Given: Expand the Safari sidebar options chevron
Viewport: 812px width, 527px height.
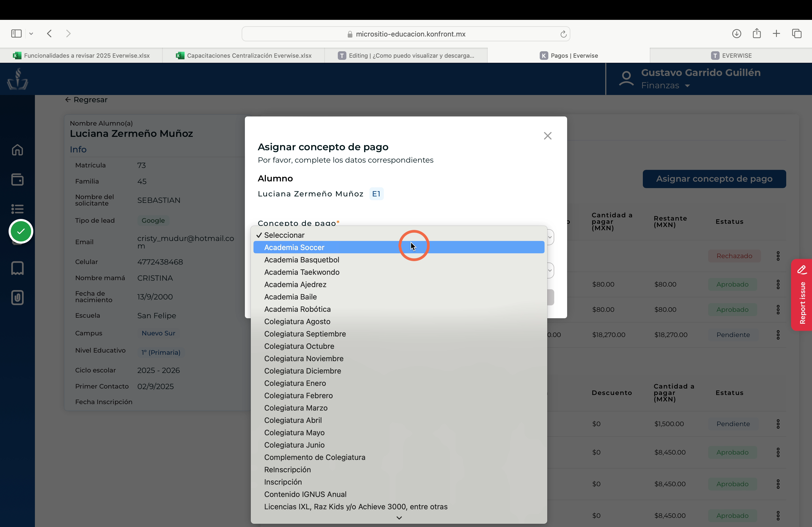Looking at the screenshot, I should (31, 33).
